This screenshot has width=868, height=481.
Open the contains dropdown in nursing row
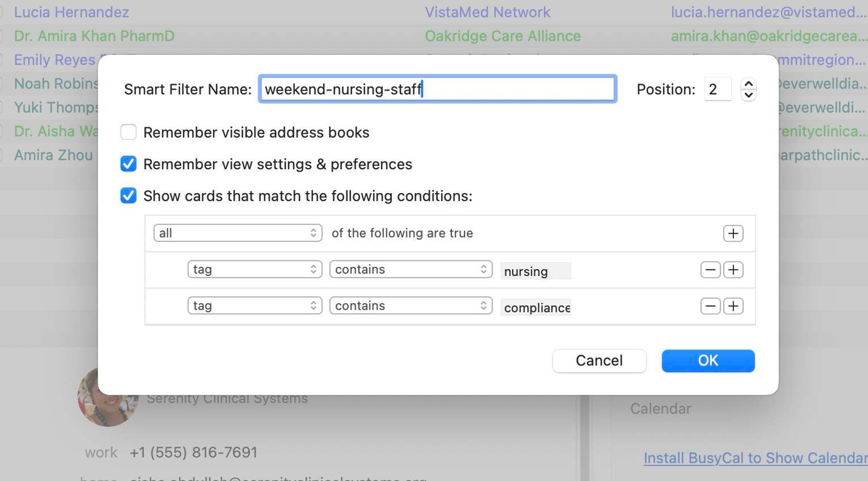pyautogui.click(x=411, y=270)
